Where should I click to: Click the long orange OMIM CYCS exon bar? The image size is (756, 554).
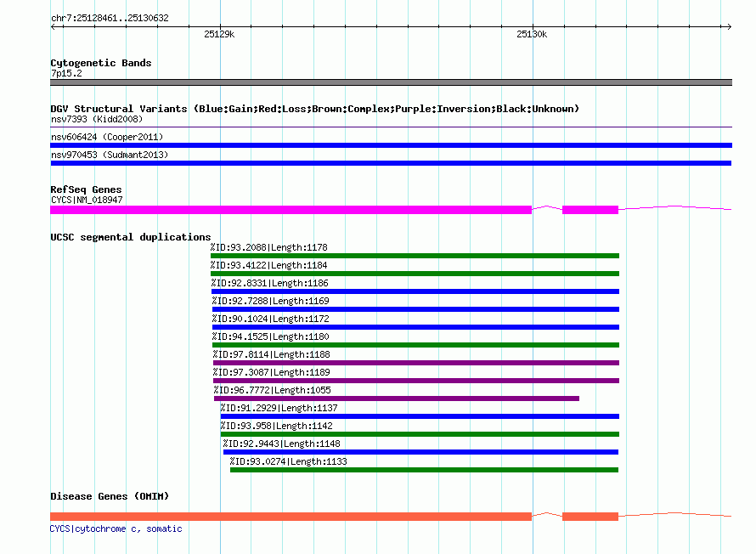291,517
